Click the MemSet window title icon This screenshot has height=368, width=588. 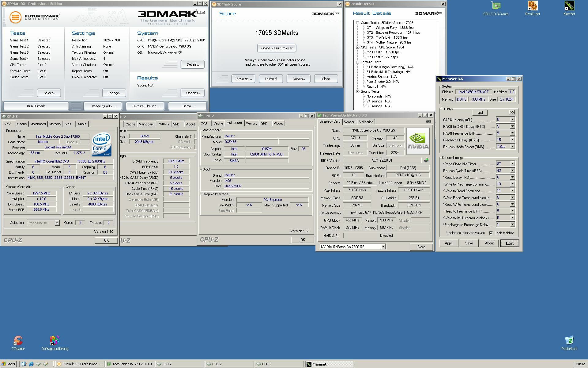pyautogui.click(x=439, y=79)
